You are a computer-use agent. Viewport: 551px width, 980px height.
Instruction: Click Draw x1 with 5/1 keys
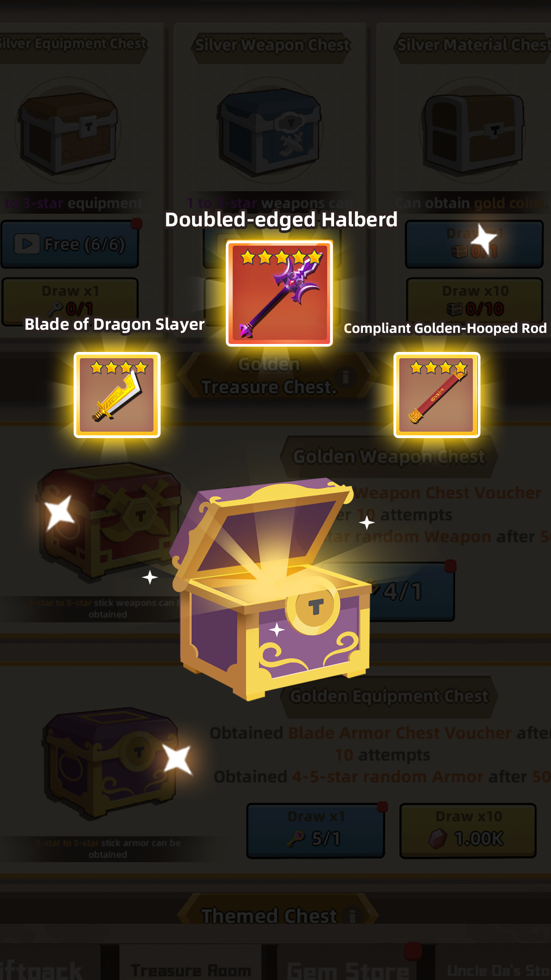pos(315,830)
